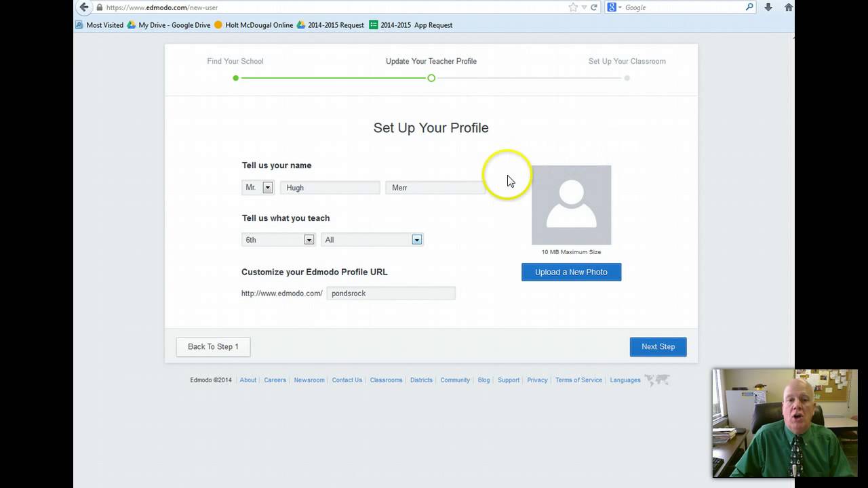Select Find Your School step
This screenshot has width=868, height=488.
235,61
